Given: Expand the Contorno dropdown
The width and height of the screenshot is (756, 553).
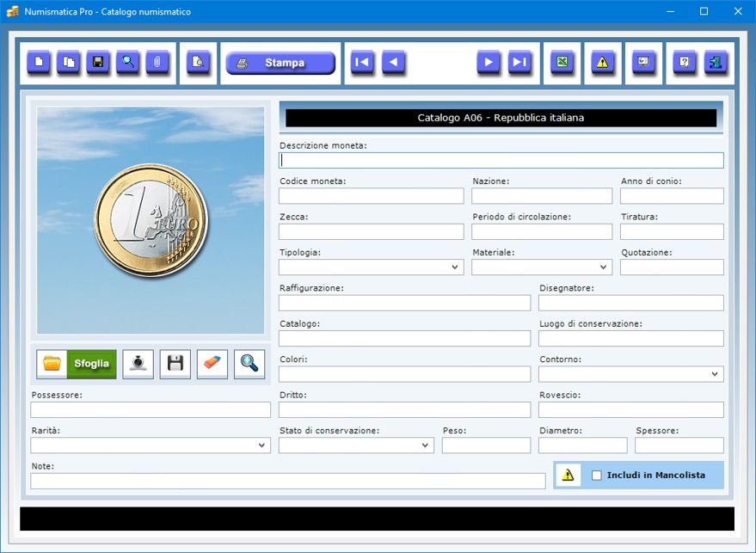Looking at the screenshot, I should 715,374.
